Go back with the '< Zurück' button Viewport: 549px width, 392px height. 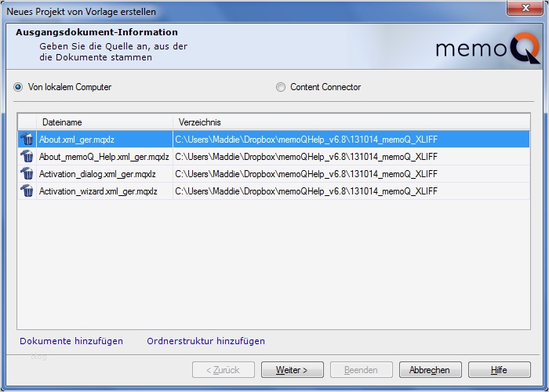coord(224,370)
